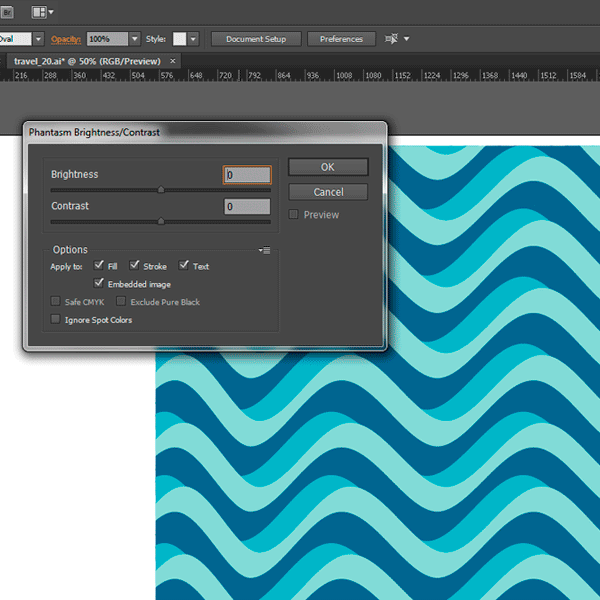This screenshot has width=600, height=600.
Task: Open the Options panel menu icon
Action: pyautogui.click(x=264, y=250)
